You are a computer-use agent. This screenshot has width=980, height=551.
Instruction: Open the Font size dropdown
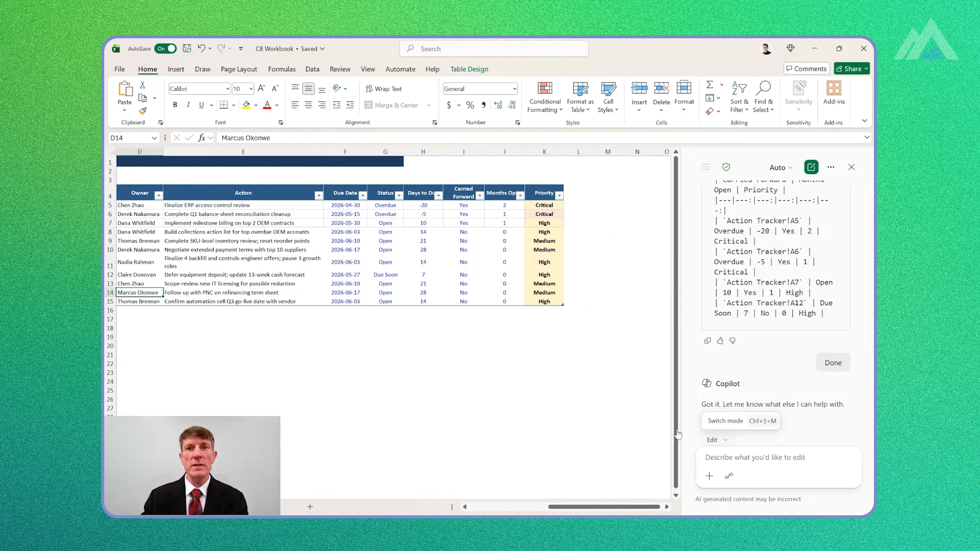click(251, 89)
